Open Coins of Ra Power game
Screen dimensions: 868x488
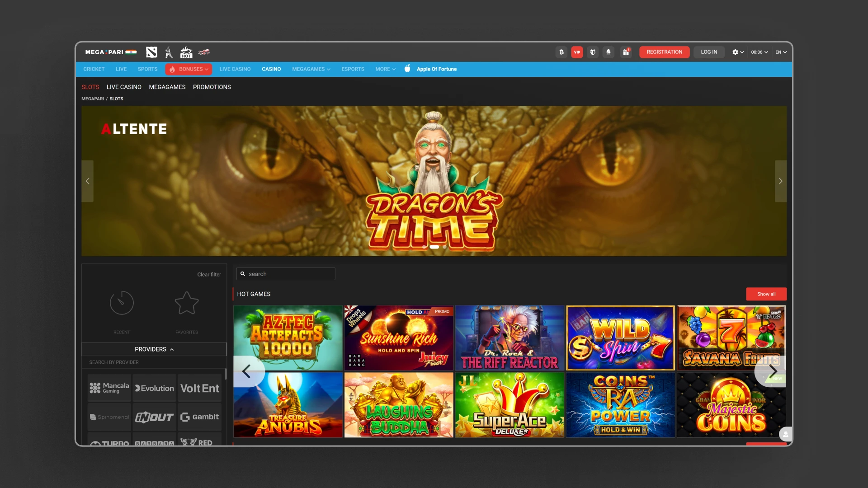[x=620, y=405]
